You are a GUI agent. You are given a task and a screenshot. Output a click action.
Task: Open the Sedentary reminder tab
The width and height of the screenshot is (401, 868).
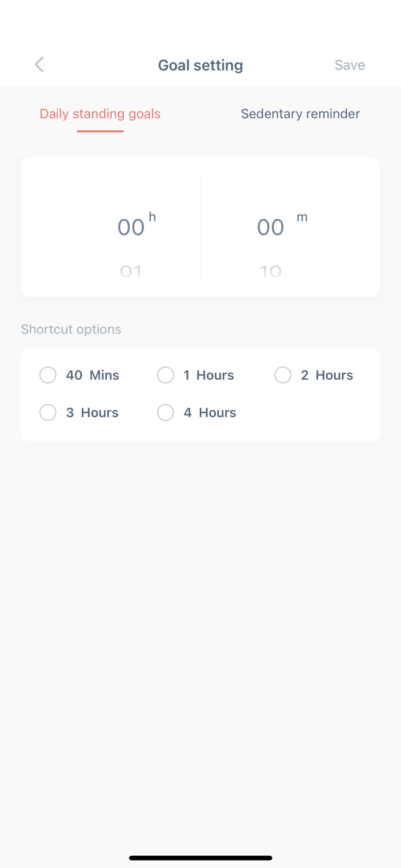[300, 113]
